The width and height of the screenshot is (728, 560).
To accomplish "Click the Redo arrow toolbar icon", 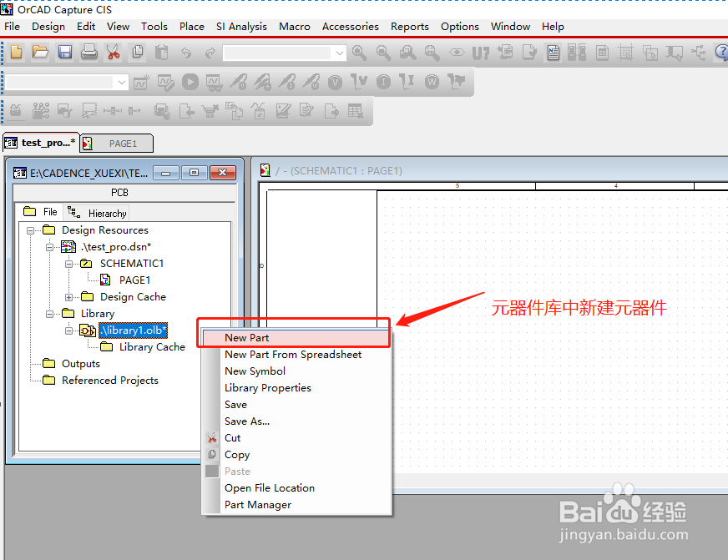I will pos(210,53).
